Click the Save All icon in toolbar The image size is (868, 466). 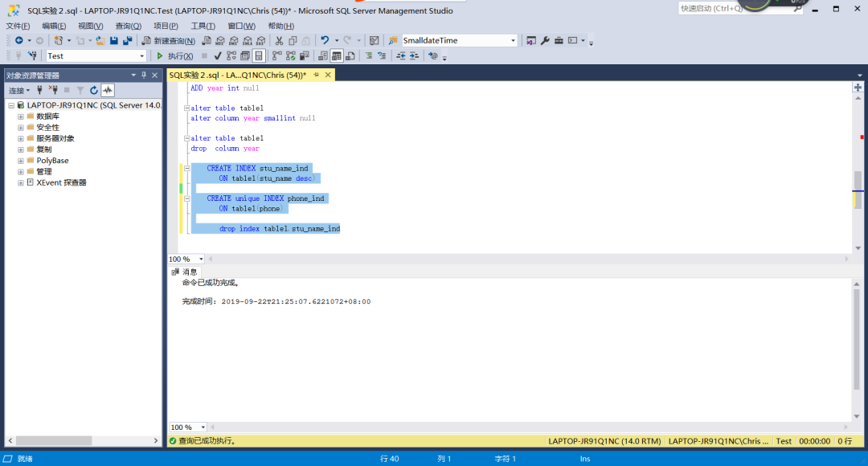pyautogui.click(x=127, y=40)
